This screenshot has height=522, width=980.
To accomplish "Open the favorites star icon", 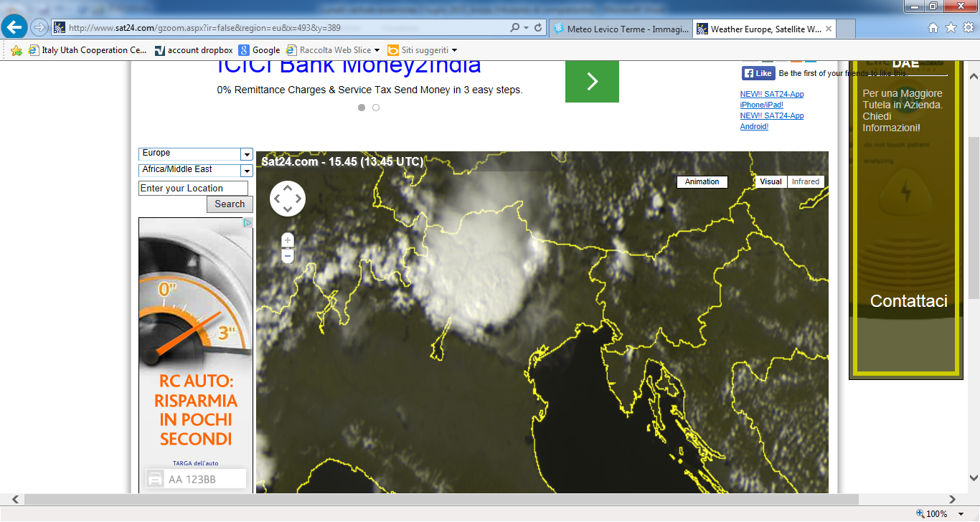I will [951, 28].
